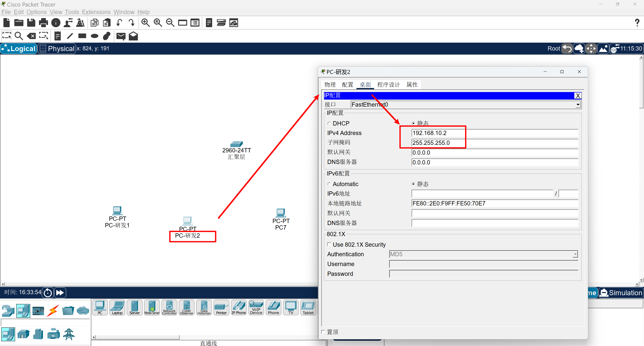Switch to the 程序设计 tab
The width and height of the screenshot is (644, 346).
point(389,85)
